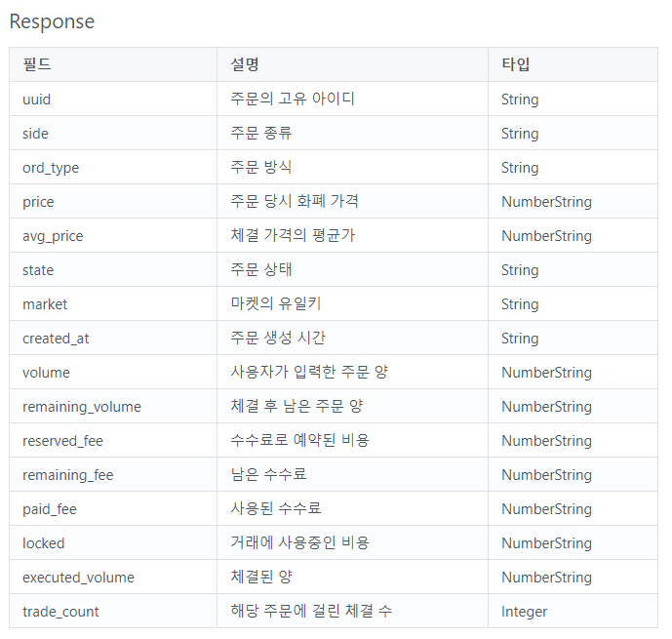The height and width of the screenshot is (639, 672).
Task: Click the String type in market row
Action: click(520, 304)
